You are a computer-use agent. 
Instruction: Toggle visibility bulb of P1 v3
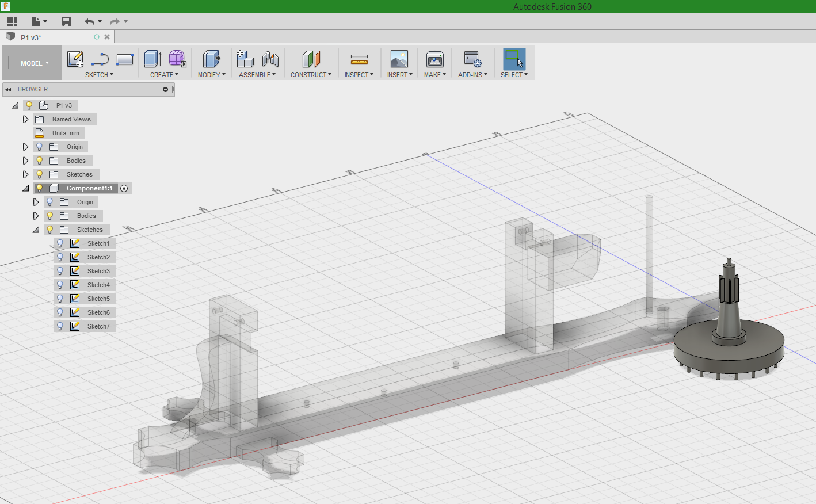[29, 105]
